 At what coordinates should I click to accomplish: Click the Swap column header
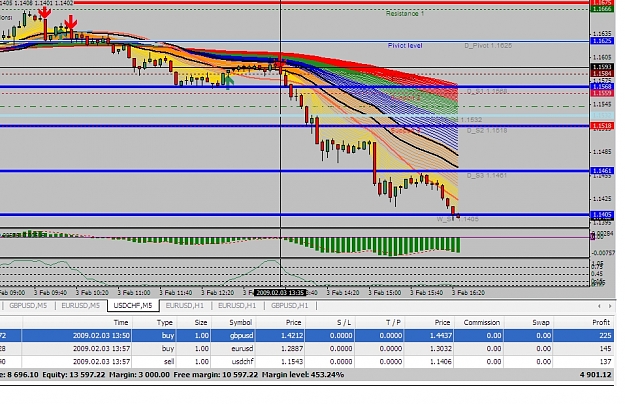click(541, 322)
